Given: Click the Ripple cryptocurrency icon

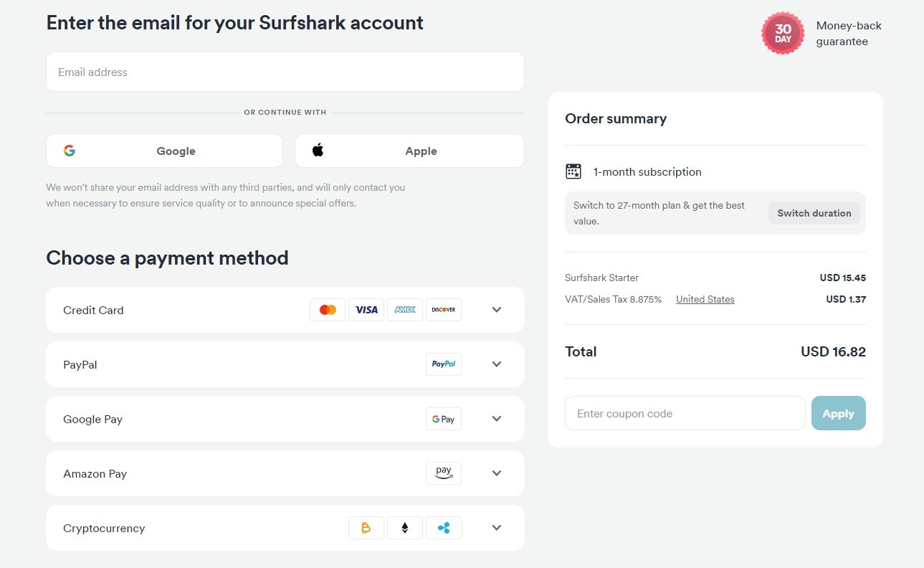Looking at the screenshot, I should [x=444, y=529].
